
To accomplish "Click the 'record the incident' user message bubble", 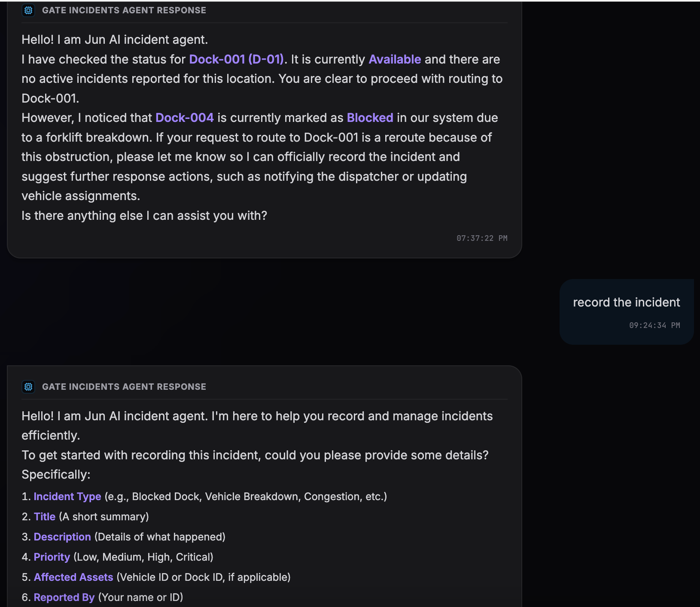I will (x=627, y=312).
